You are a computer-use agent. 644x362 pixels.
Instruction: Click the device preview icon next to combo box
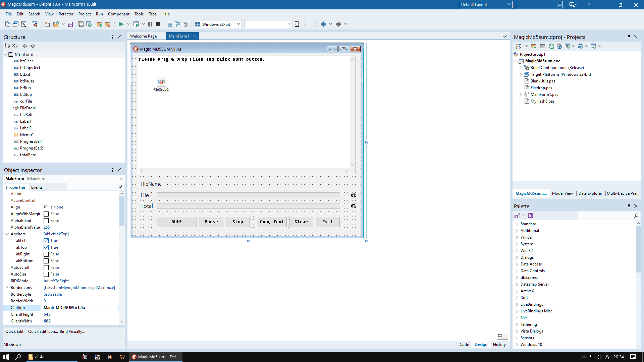click(297, 24)
